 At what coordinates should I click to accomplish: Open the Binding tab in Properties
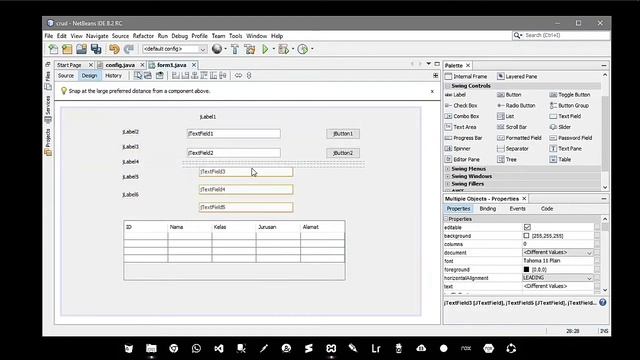(x=488, y=209)
